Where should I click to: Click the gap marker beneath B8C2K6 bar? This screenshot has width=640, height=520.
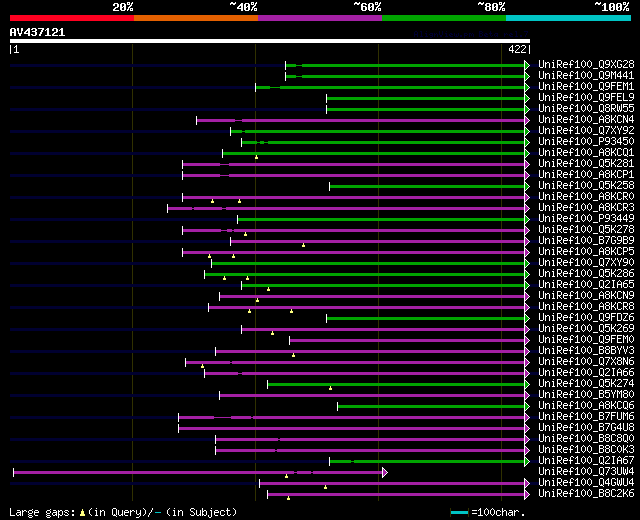pyautogui.click(x=288, y=498)
